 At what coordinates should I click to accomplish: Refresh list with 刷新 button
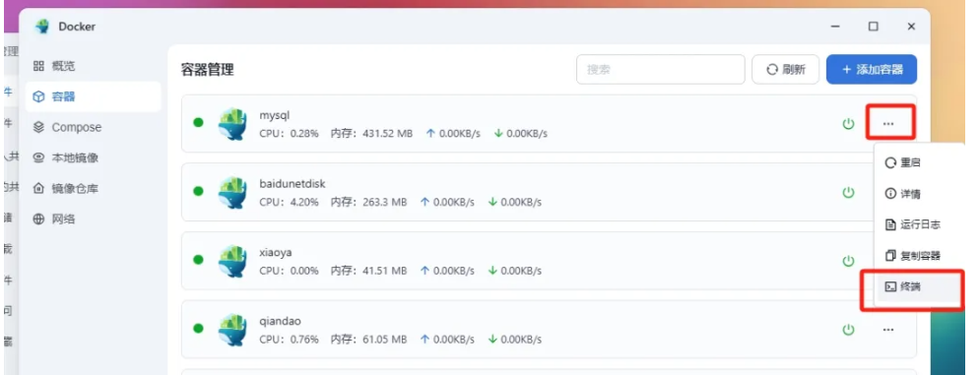[786, 69]
